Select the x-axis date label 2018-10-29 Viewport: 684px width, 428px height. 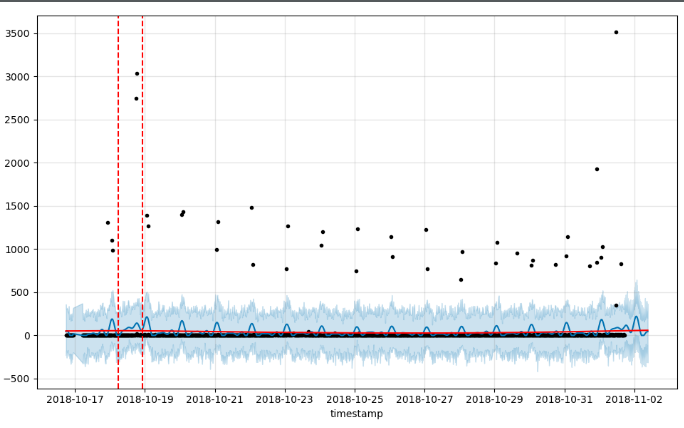pos(495,399)
